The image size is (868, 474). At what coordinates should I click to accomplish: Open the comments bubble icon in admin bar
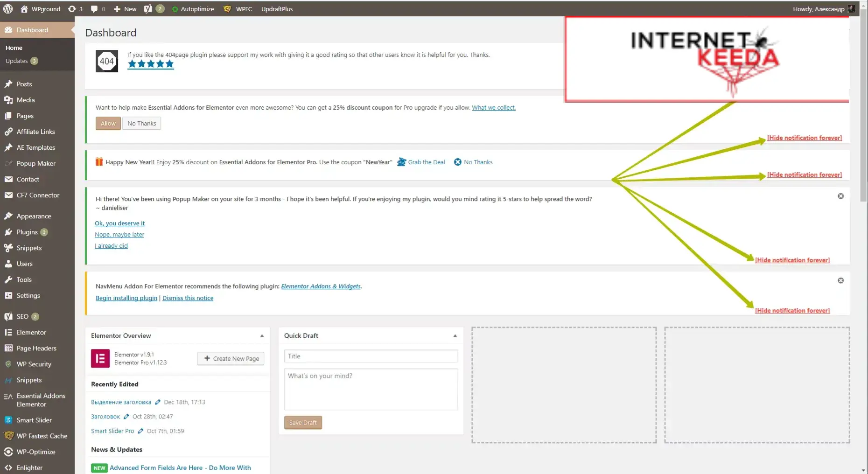pyautogui.click(x=94, y=9)
